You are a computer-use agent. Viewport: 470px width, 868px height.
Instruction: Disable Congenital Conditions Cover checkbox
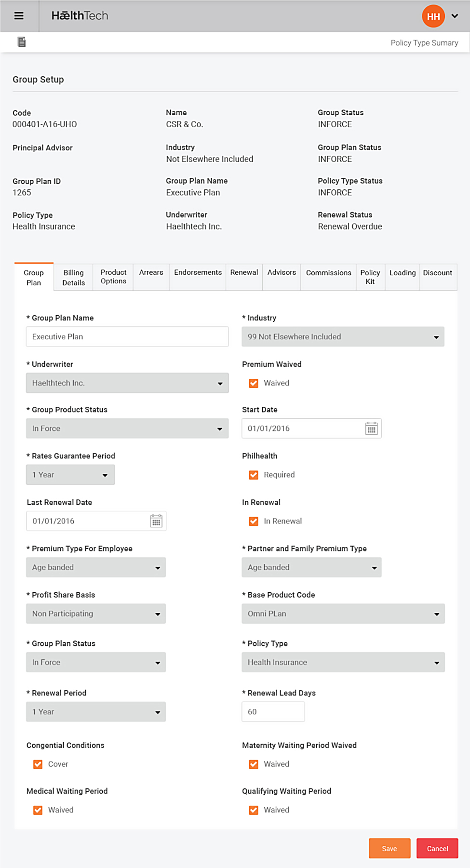(x=38, y=764)
